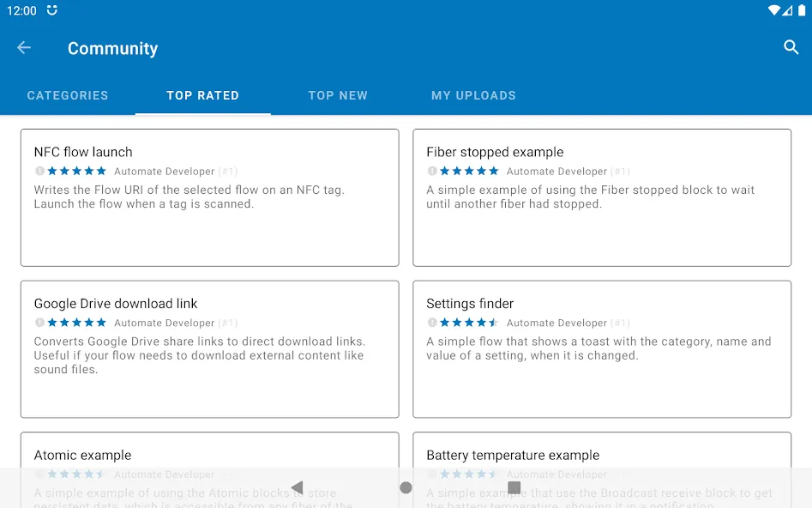Tap Android home circle button
The image size is (812, 508).
pyautogui.click(x=406, y=487)
